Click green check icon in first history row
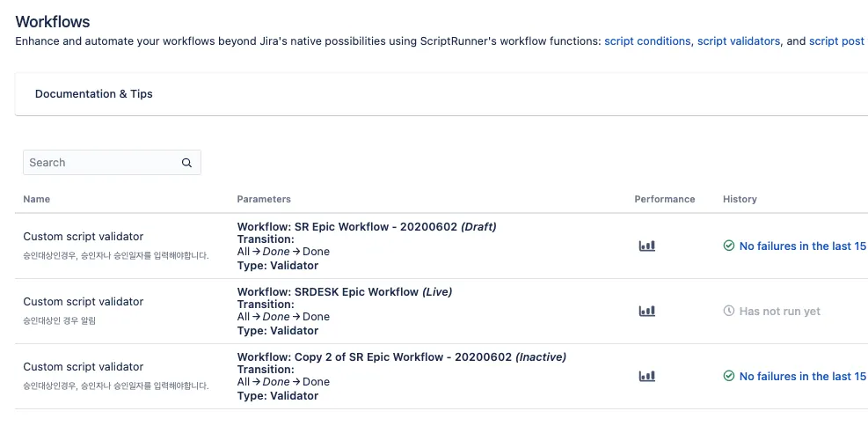This screenshot has height=426, width=868. pyautogui.click(x=728, y=246)
